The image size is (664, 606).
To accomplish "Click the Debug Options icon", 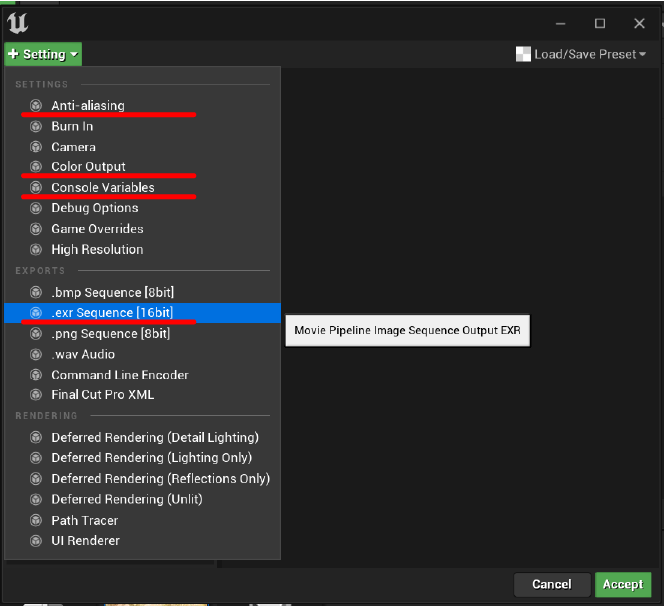I will click(x=36, y=208).
